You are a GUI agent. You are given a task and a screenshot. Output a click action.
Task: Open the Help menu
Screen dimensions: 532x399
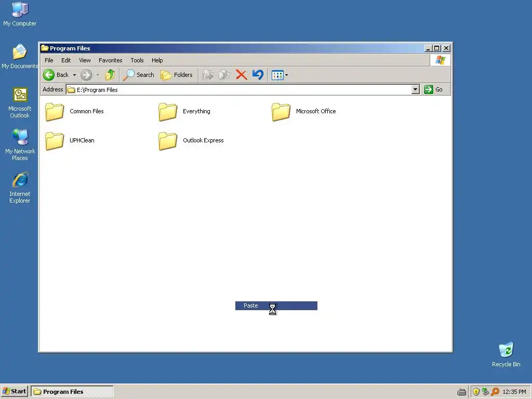click(x=157, y=60)
